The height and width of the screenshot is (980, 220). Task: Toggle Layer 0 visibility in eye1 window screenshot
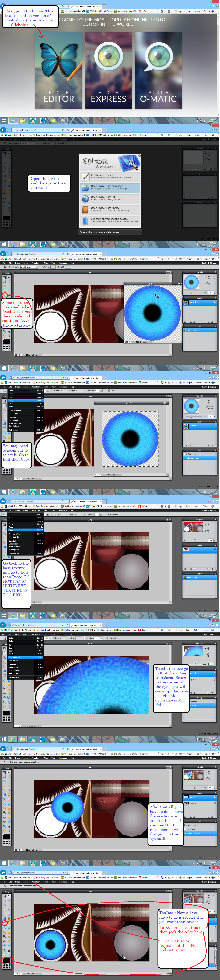(x=215, y=302)
